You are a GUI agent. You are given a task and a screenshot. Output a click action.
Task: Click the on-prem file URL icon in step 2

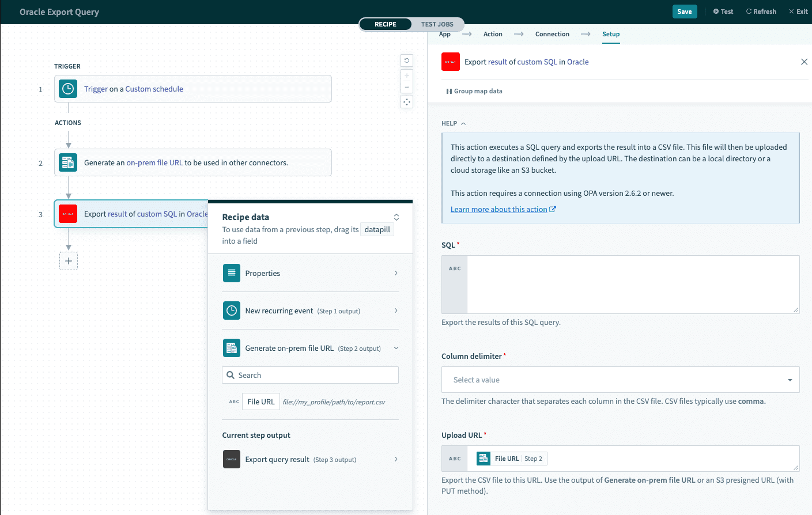point(67,162)
